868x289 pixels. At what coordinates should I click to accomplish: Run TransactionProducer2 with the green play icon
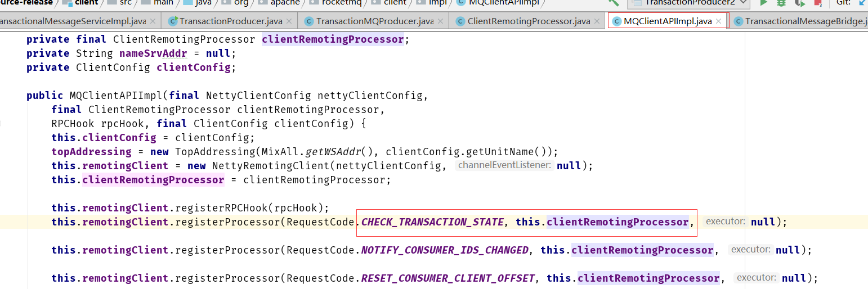[764, 3]
